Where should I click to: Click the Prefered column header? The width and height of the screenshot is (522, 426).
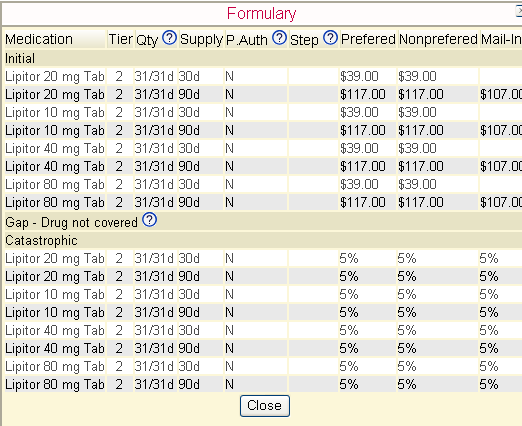pyautogui.click(x=368, y=39)
